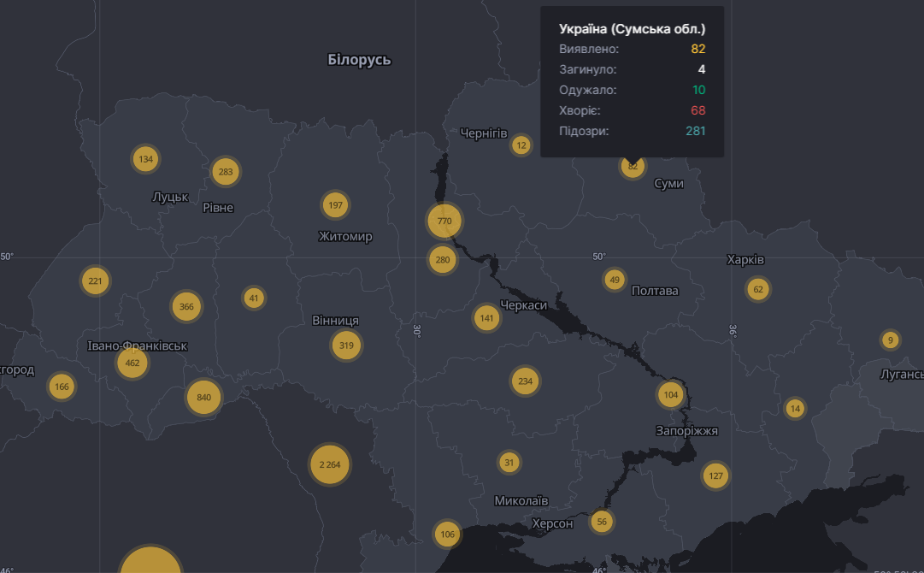The width and height of the screenshot is (924, 573).
Task: Open the 56 marker beside Херсон
Action: pyautogui.click(x=602, y=522)
